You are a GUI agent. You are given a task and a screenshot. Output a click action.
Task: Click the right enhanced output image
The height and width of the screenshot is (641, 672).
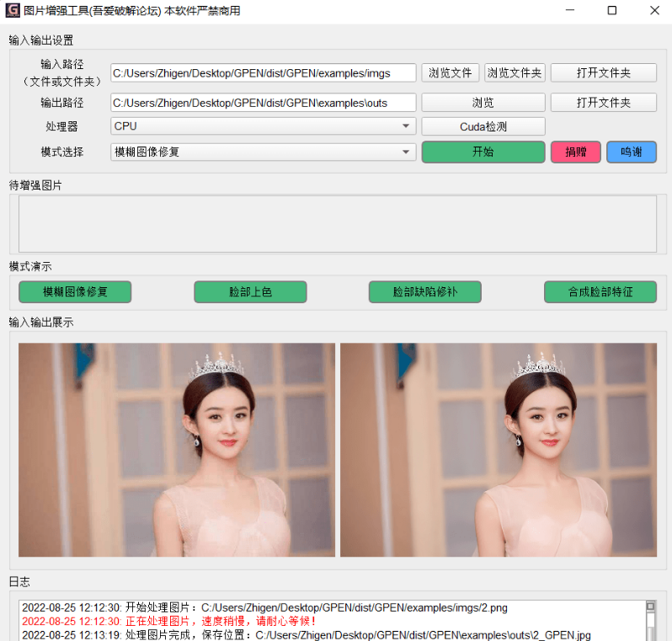coord(499,450)
